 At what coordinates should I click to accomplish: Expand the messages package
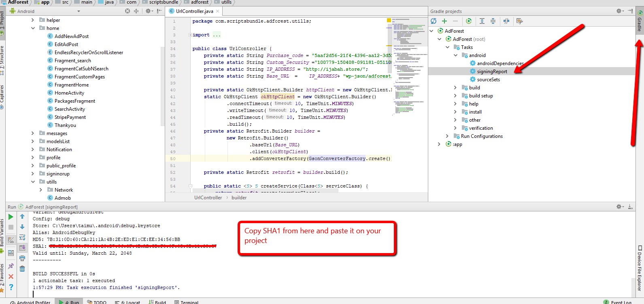pyautogui.click(x=33, y=133)
